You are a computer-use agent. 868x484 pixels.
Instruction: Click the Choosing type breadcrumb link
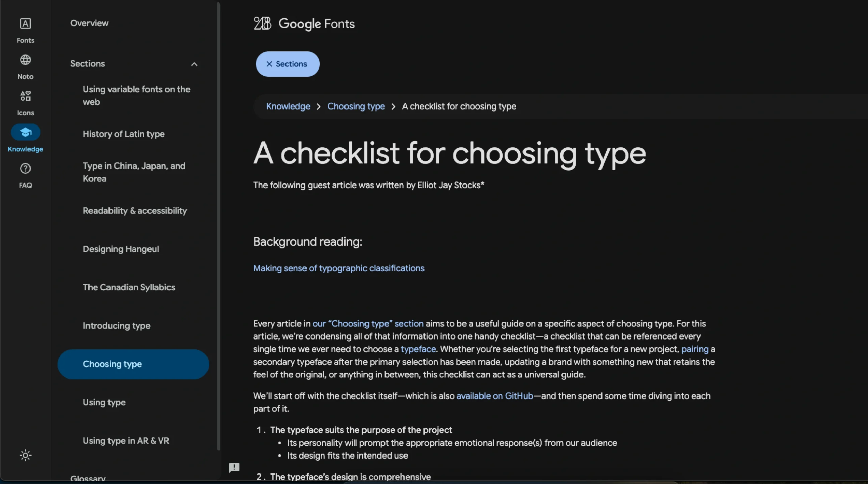(356, 107)
